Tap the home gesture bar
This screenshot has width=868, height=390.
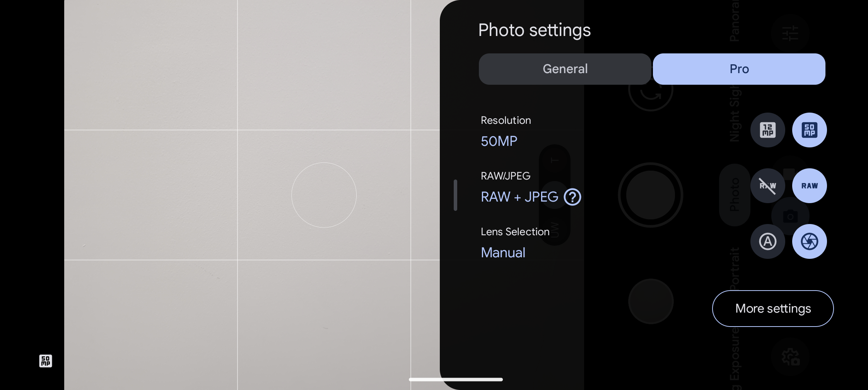coord(456,380)
